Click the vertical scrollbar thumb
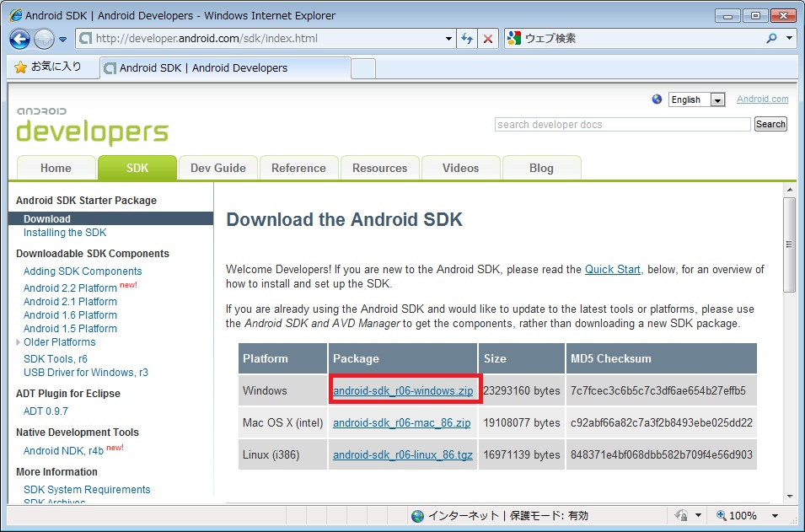 click(789, 245)
